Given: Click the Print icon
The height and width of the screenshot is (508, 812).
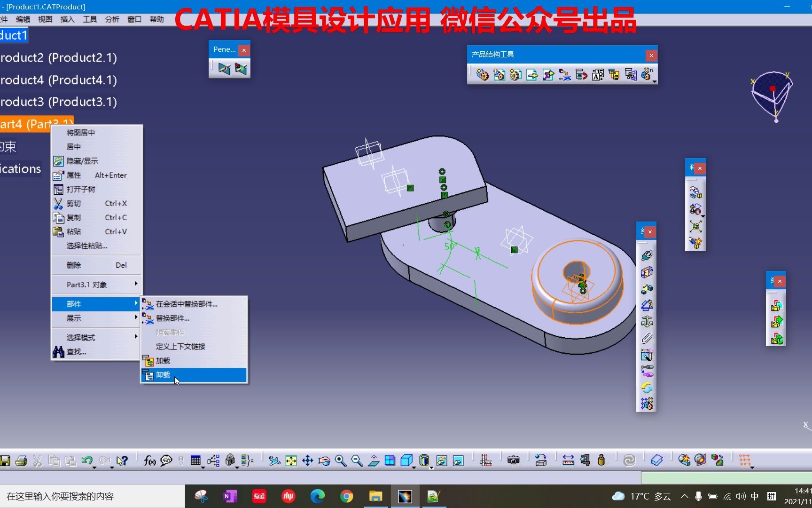Looking at the screenshot, I should click(x=21, y=461).
